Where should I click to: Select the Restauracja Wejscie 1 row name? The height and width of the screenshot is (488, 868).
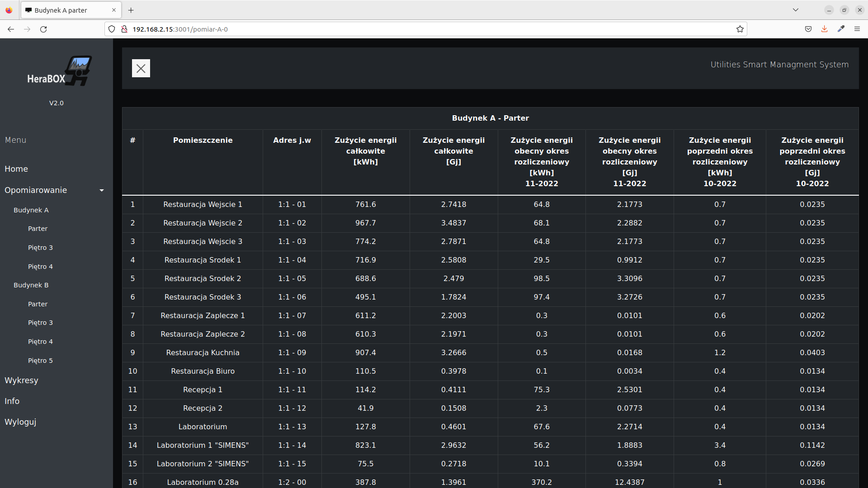(x=203, y=204)
